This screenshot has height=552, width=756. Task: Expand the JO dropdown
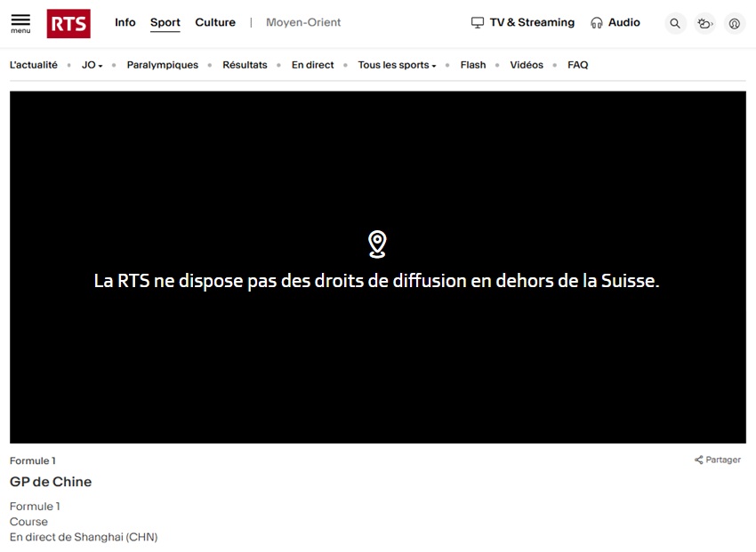point(90,64)
